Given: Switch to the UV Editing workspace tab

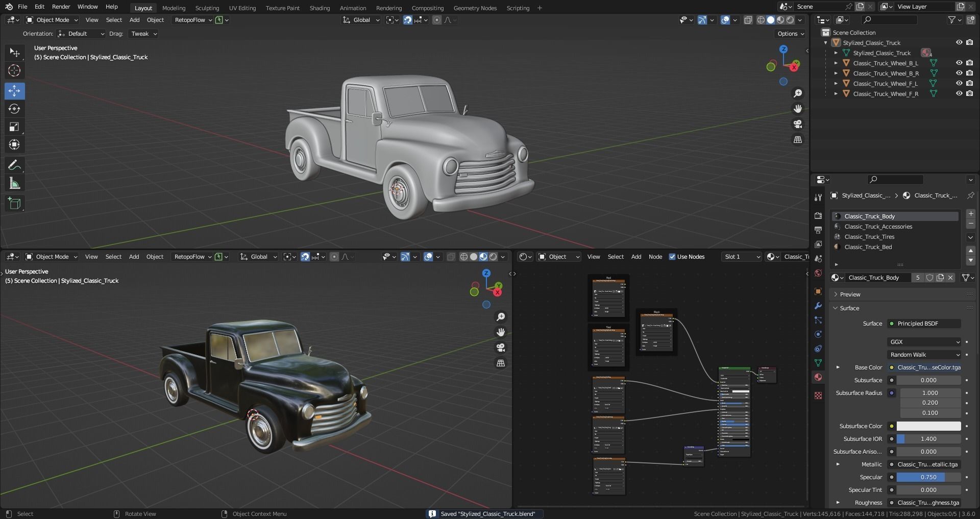Looking at the screenshot, I should 242,8.
